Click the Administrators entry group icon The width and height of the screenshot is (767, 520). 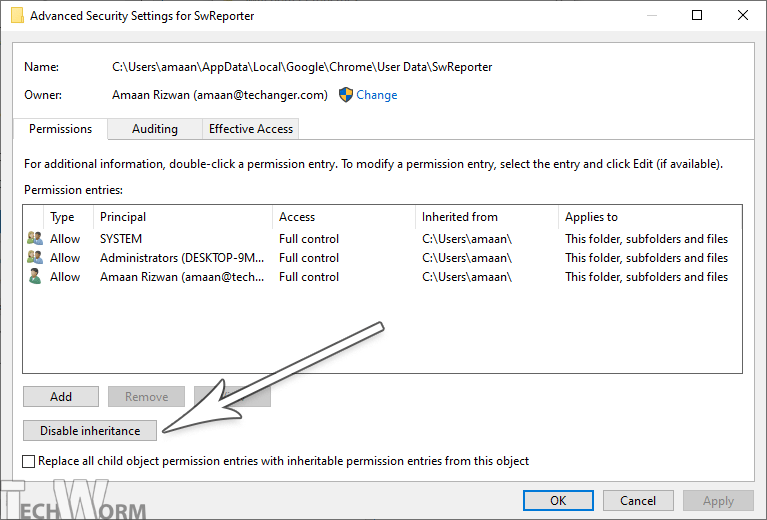[35, 258]
